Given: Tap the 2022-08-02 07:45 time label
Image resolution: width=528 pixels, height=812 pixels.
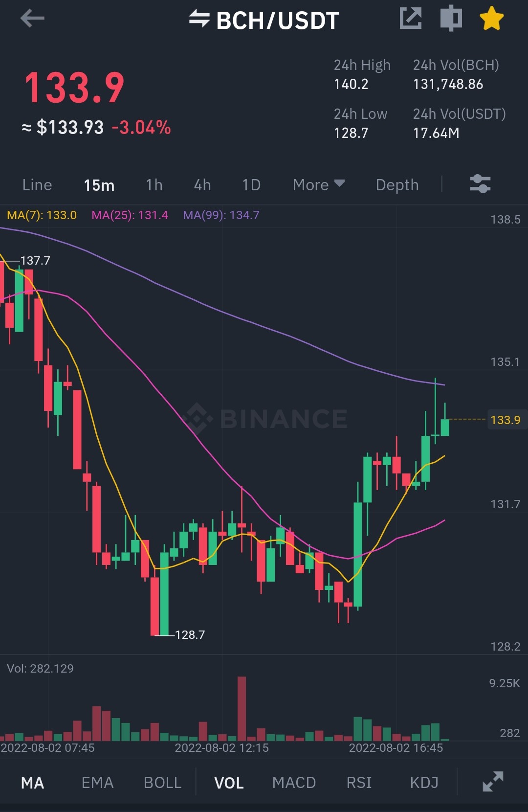Looking at the screenshot, I should [47, 748].
